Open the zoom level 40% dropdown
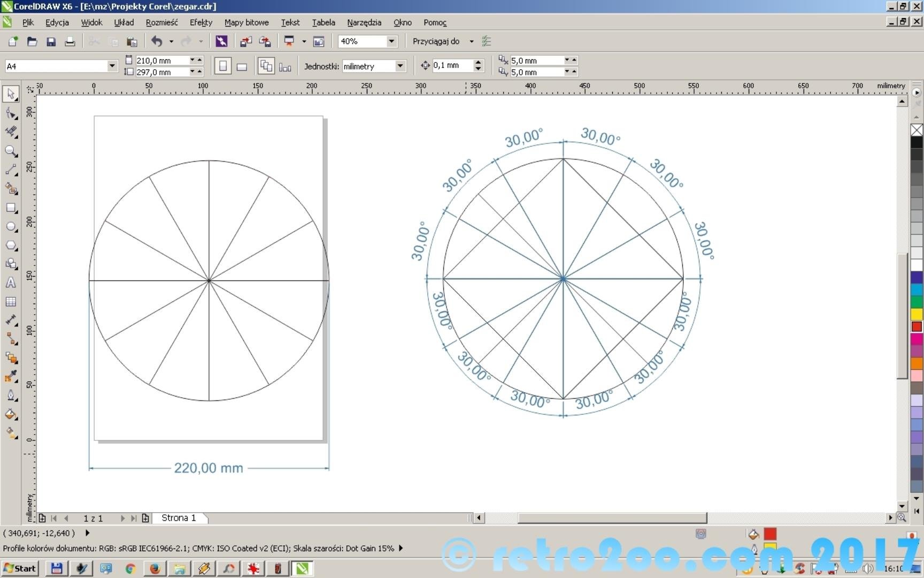This screenshot has height=578, width=924. [391, 41]
